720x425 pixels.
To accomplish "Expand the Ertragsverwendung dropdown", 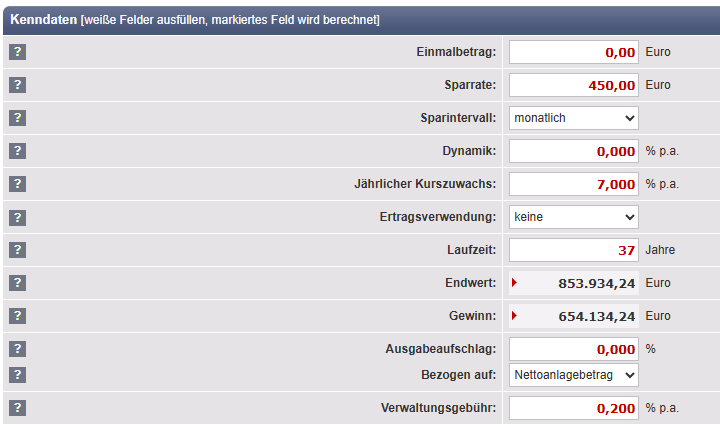I will (x=573, y=217).
